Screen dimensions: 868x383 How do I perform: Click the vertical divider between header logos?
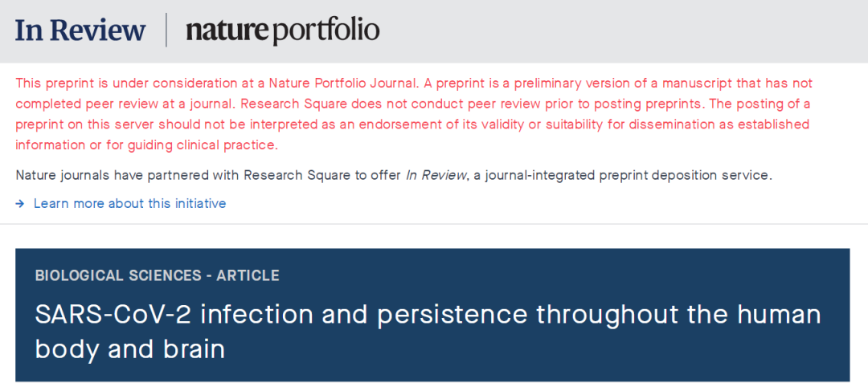coord(166,31)
